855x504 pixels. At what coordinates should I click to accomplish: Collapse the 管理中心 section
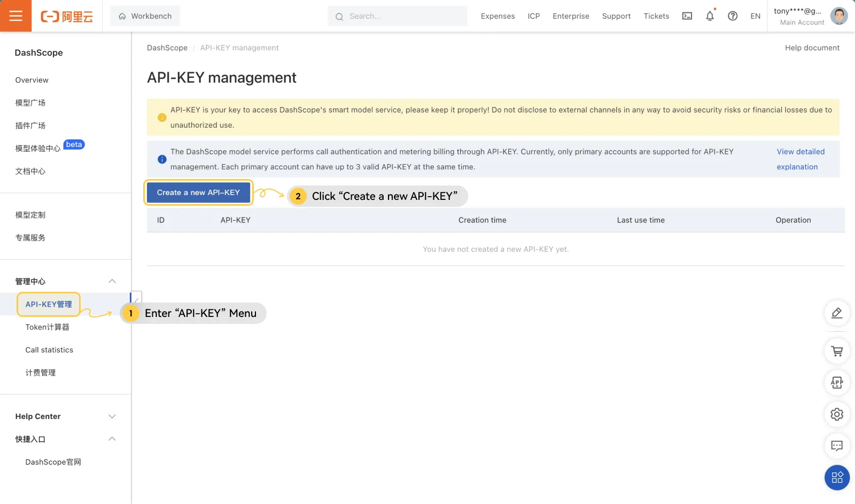coord(112,281)
